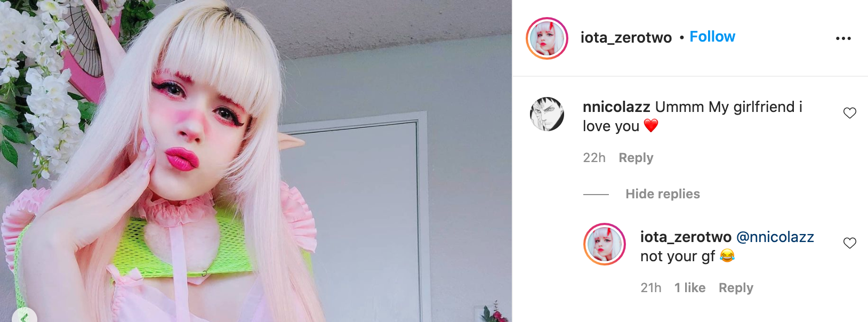Open iota_zerotwo's profile picture in header
Screen dimensions: 868x322
coord(547,38)
